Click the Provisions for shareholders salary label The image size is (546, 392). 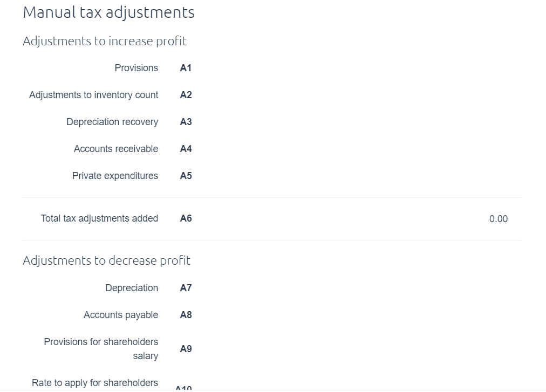101,349
